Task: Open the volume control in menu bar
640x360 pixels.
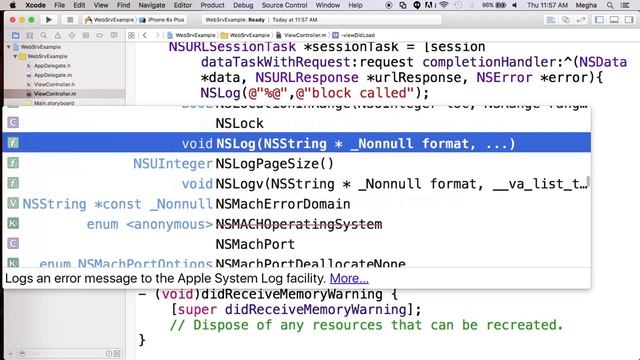Action: [x=515, y=5]
